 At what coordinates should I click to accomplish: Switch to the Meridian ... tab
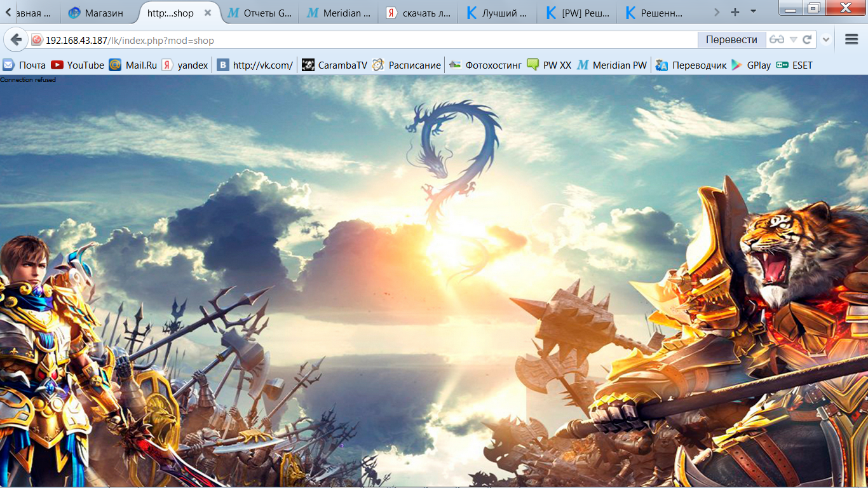click(339, 13)
